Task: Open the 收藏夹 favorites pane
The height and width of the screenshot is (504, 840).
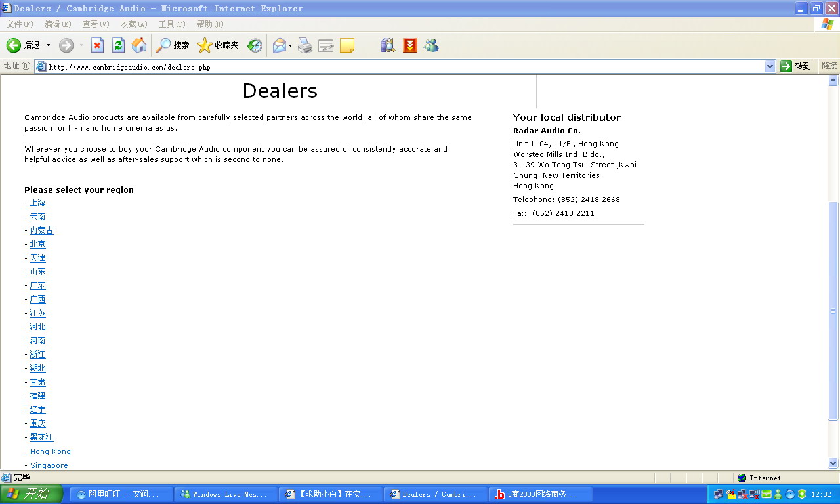Action: (x=218, y=45)
